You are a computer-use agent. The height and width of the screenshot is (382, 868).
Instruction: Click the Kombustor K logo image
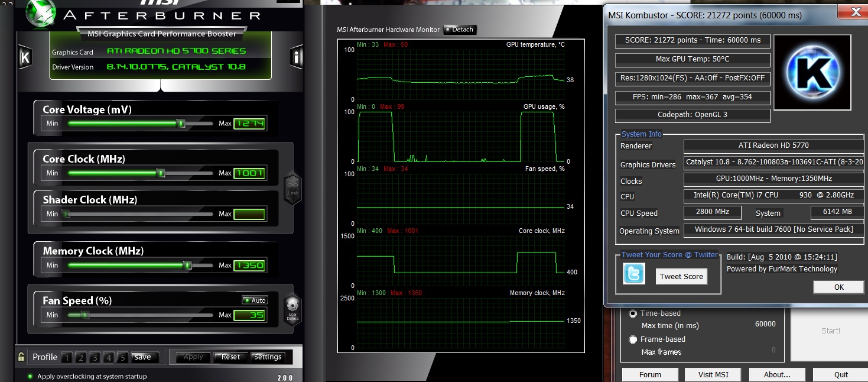coord(812,72)
